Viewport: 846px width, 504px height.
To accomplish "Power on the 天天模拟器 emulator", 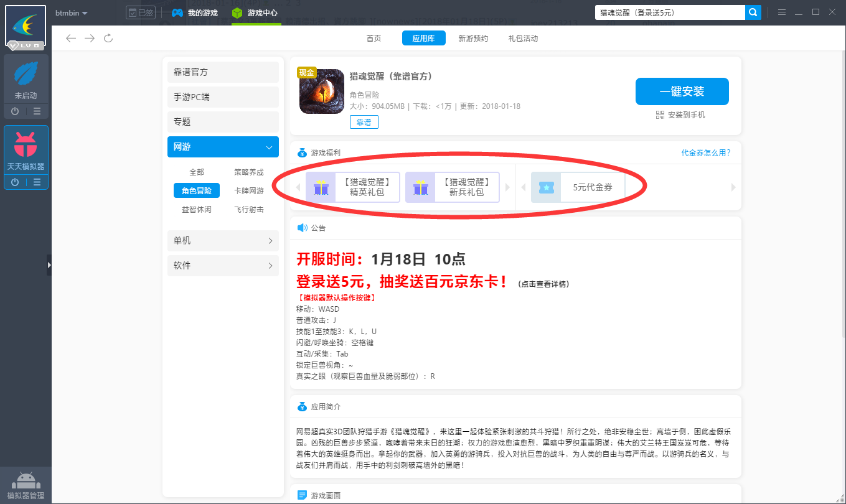I will [15, 182].
